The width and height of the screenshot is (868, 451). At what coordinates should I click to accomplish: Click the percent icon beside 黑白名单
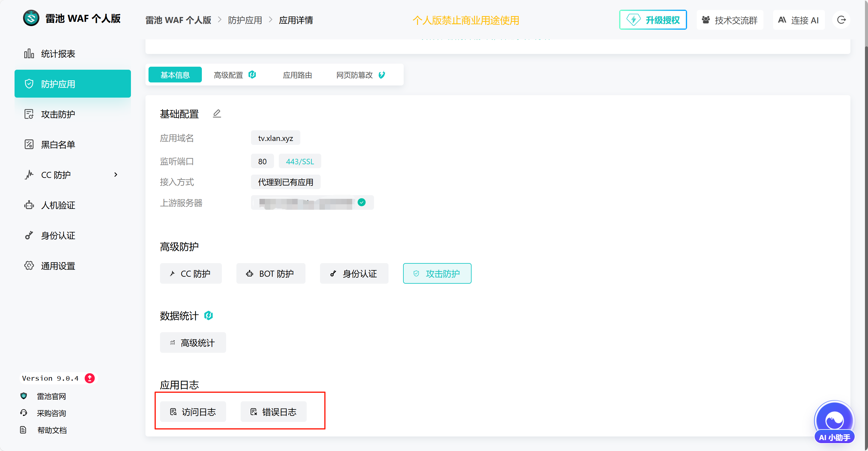[29, 145]
